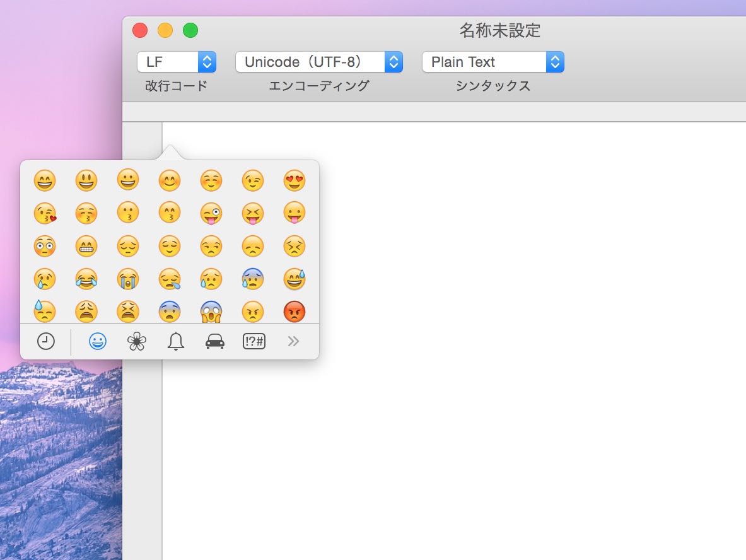Close the 名称未設定 window with red button
Image resolution: width=746 pixels, height=560 pixels.
point(140,30)
